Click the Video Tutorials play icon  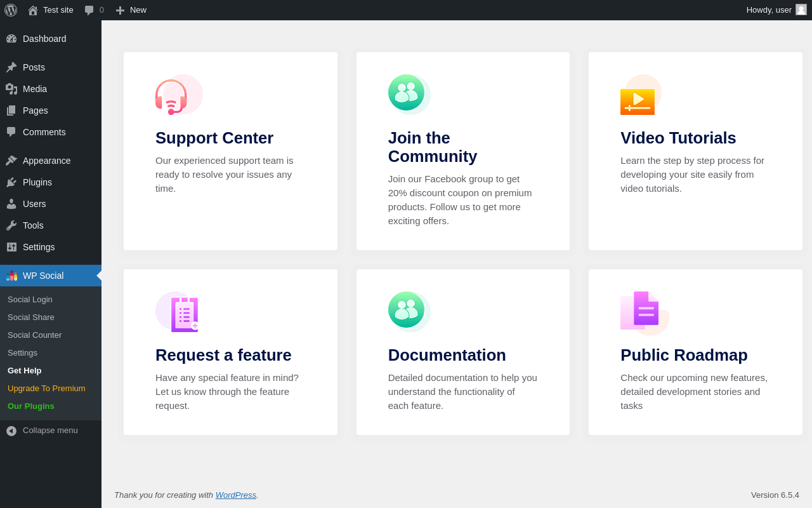coord(638,98)
